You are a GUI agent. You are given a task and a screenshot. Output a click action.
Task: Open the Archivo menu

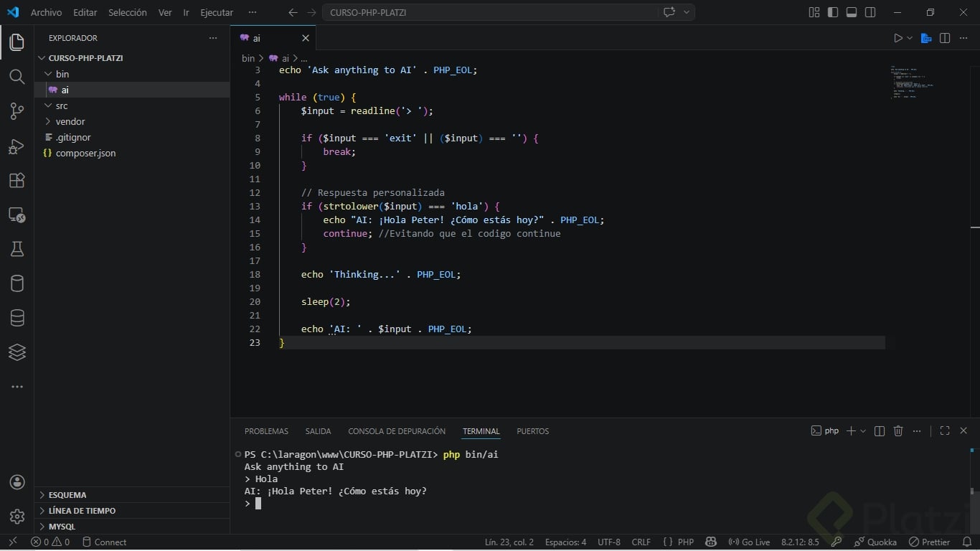pyautogui.click(x=46, y=12)
